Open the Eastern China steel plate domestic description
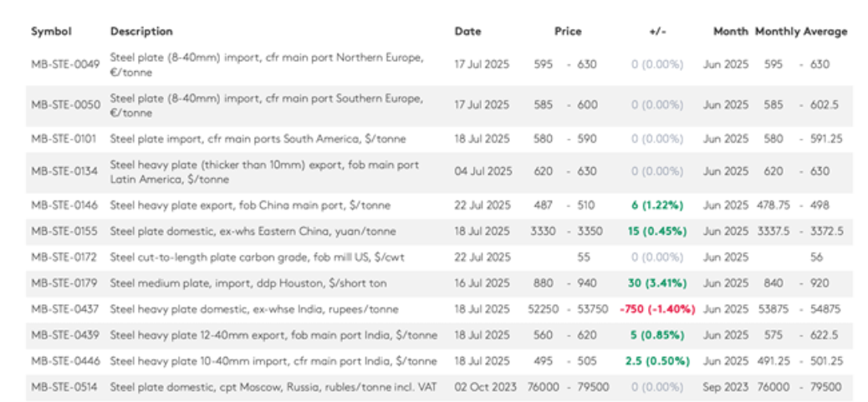868x402 pixels. tap(253, 232)
